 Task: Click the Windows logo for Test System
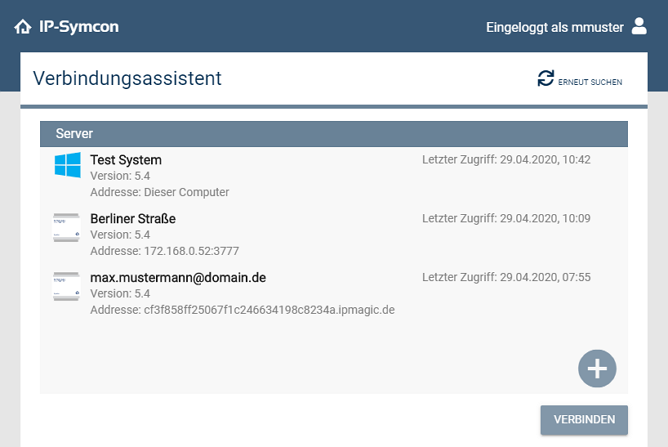[x=67, y=166]
